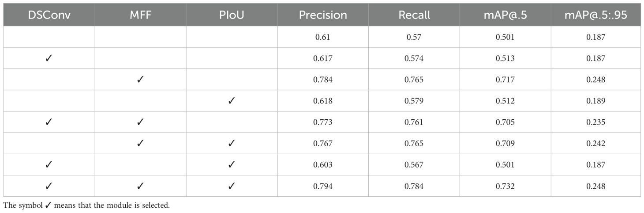Click PIoU checkmark in the 0.767 precision row
This screenshot has height=213, width=644.
coord(232,143)
